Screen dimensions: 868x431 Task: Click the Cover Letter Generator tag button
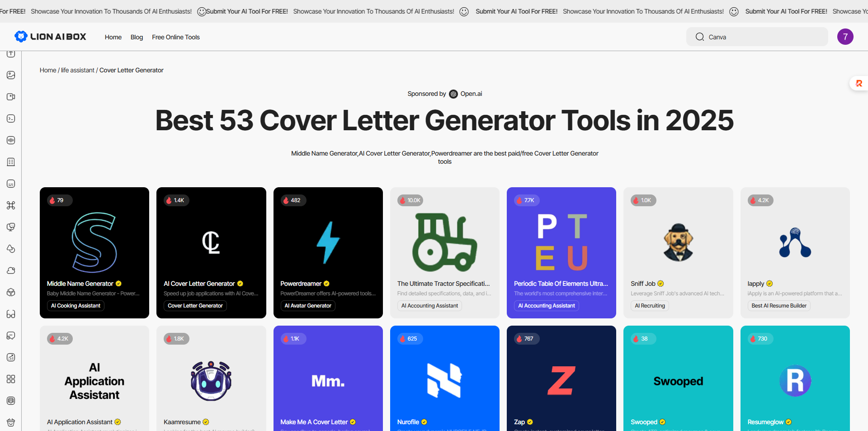coord(195,306)
